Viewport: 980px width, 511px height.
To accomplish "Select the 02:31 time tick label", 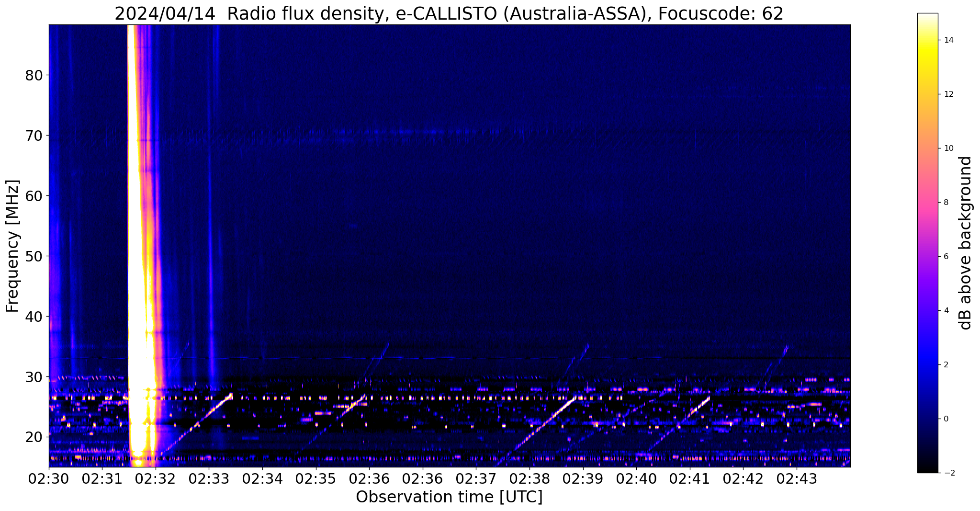I will coord(102,478).
